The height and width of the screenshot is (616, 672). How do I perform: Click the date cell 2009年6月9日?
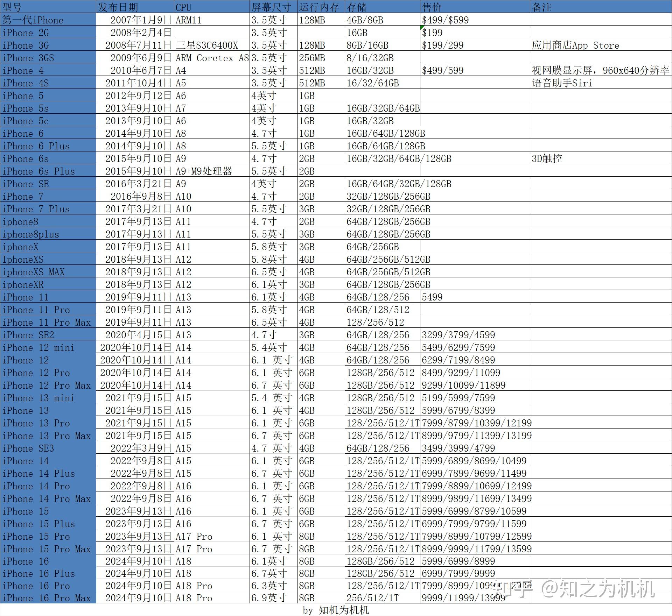point(135,58)
